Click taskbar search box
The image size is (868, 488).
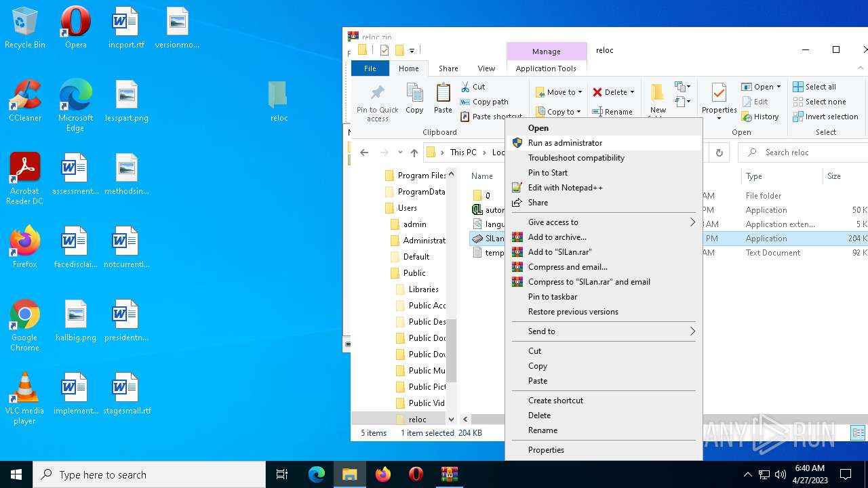[x=149, y=474]
